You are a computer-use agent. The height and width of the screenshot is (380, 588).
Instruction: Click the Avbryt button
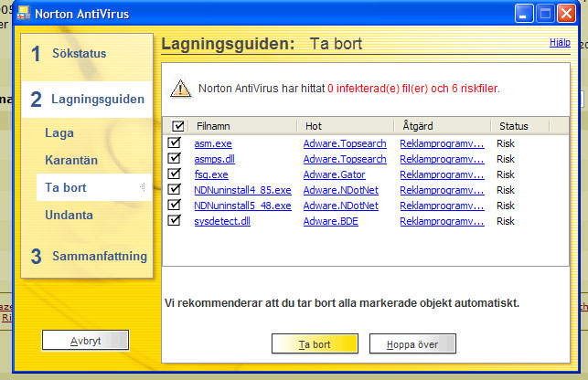point(85,341)
